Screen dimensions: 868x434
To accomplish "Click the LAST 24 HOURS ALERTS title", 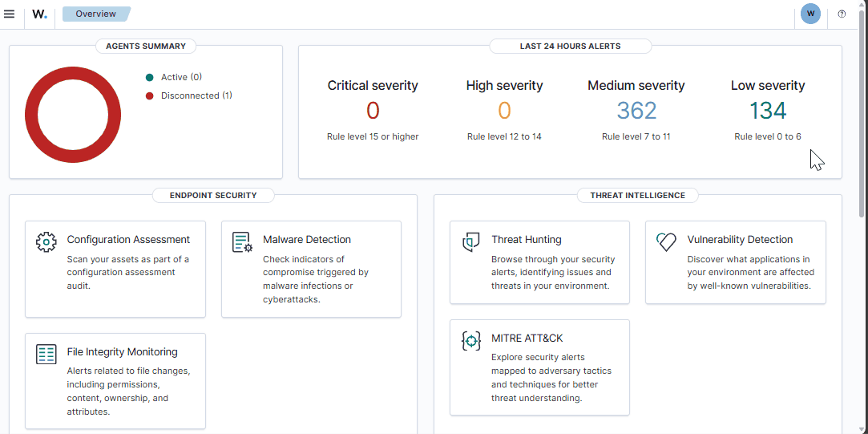I will [x=570, y=46].
